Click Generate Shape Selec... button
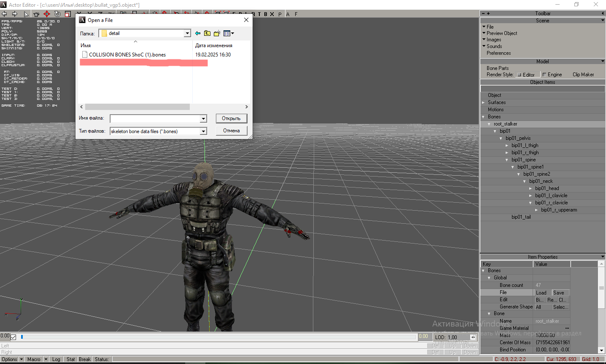This screenshot has width=606, height=364. click(x=560, y=307)
